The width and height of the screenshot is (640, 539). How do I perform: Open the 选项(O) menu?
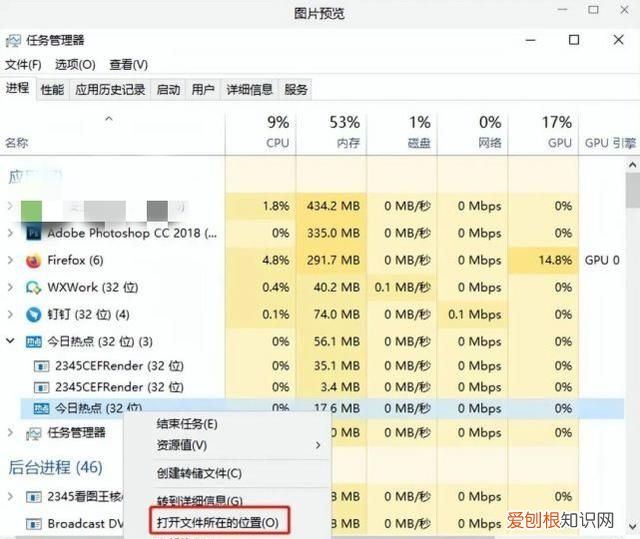click(x=75, y=65)
